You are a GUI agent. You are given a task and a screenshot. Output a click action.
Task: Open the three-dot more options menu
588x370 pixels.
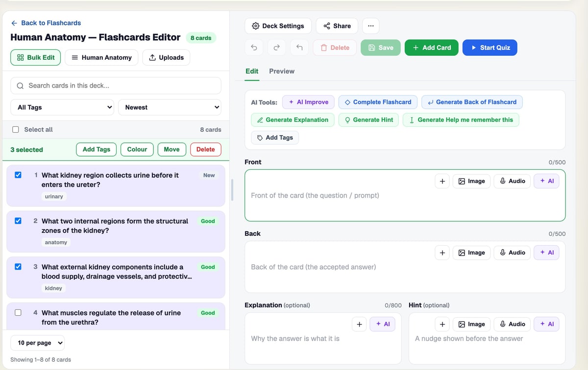pyautogui.click(x=370, y=26)
